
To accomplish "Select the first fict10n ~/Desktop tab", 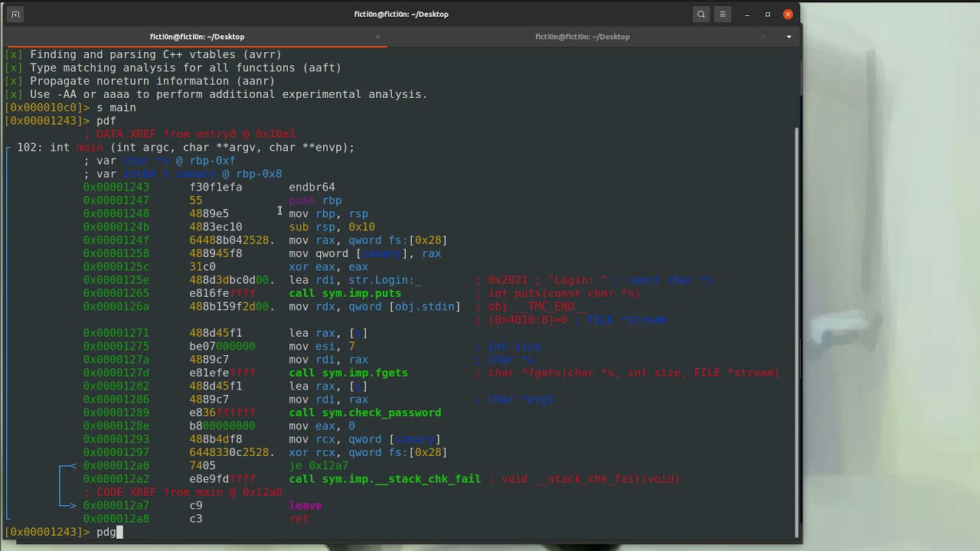I will pyautogui.click(x=197, y=37).
